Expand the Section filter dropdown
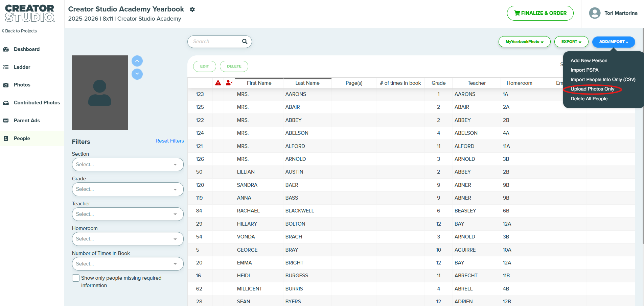This screenshot has width=644, height=306. click(x=128, y=164)
